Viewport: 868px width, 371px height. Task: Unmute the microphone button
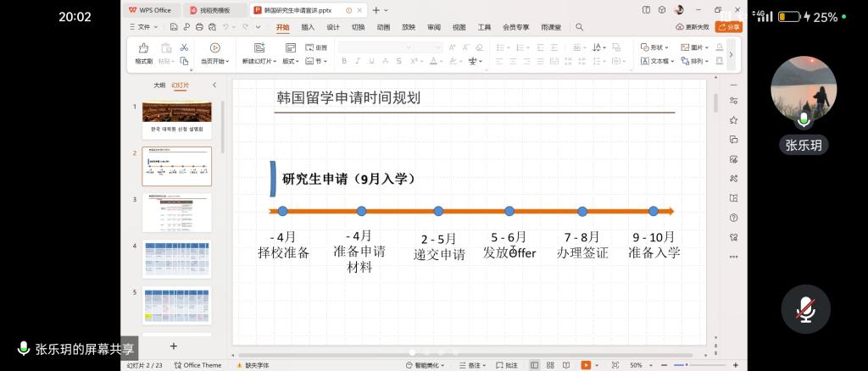tap(804, 310)
